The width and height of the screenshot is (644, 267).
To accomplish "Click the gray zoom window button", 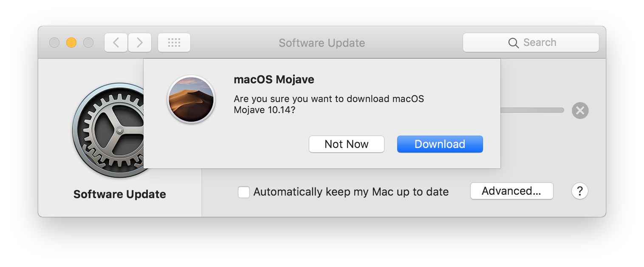I will 88,43.
